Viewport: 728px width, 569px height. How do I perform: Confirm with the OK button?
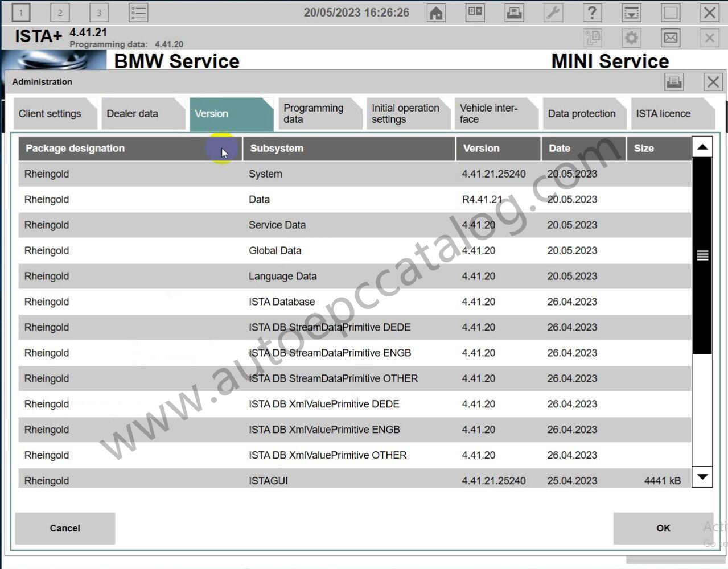coord(663,528)
